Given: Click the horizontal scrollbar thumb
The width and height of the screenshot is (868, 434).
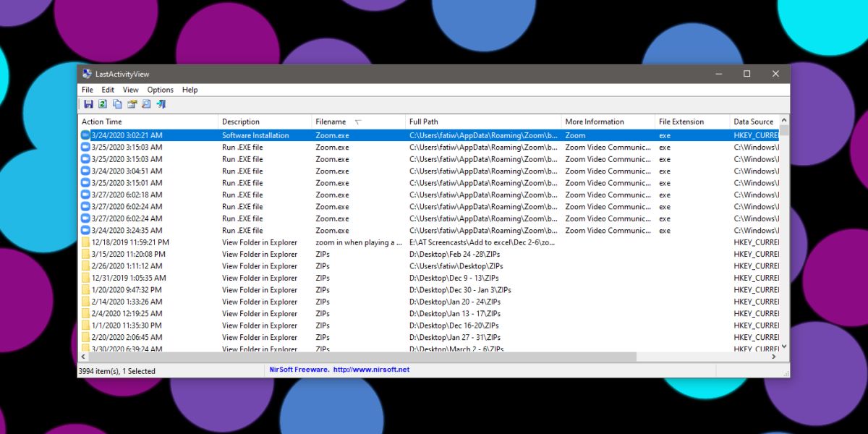Looking at the screenshot, I should click(x=362, y=357).
